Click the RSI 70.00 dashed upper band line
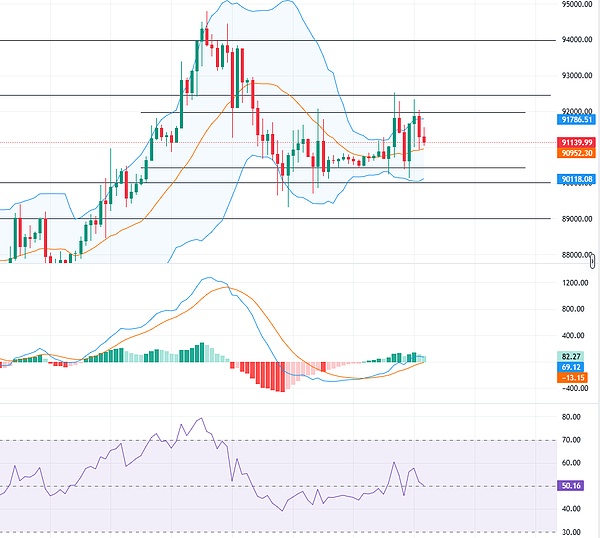The image size is (600, 538). tap(300, 440)
